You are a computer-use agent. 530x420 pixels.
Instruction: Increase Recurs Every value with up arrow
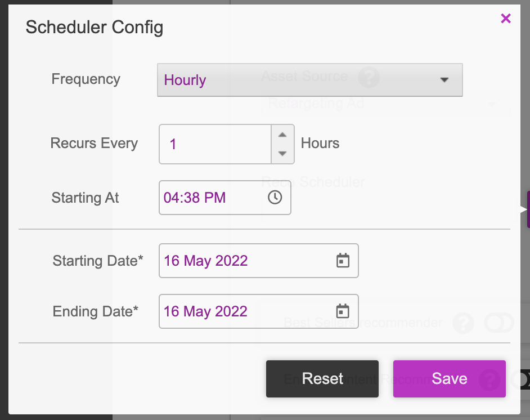click(x=282, y=135)
